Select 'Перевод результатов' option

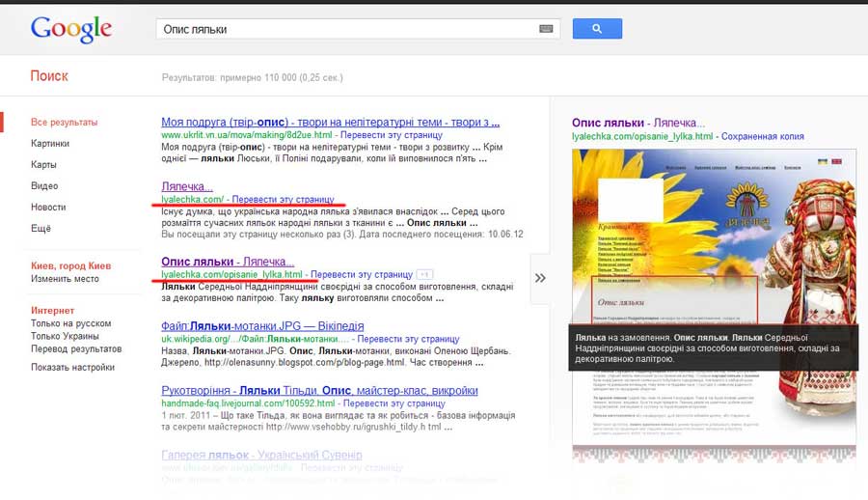[x=76, y=348]
